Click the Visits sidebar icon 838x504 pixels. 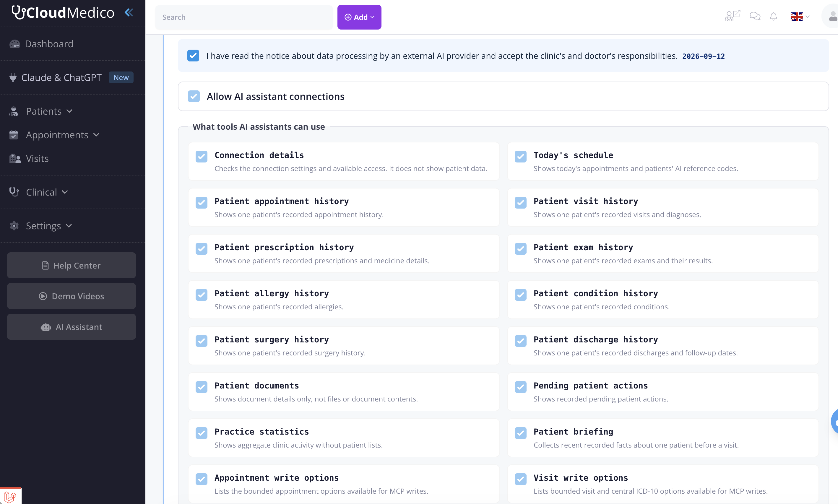tap(15, 159)
